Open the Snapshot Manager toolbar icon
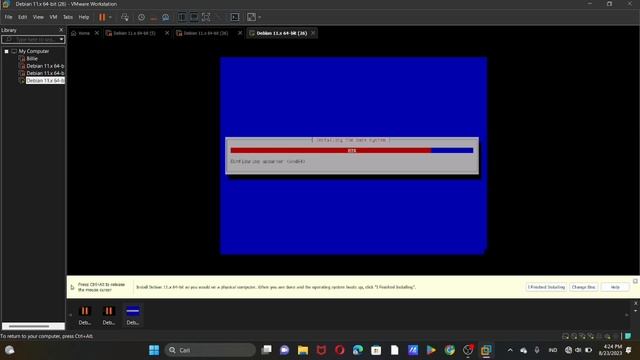Viewport: 640px width, 360px height. pos(166,17)
